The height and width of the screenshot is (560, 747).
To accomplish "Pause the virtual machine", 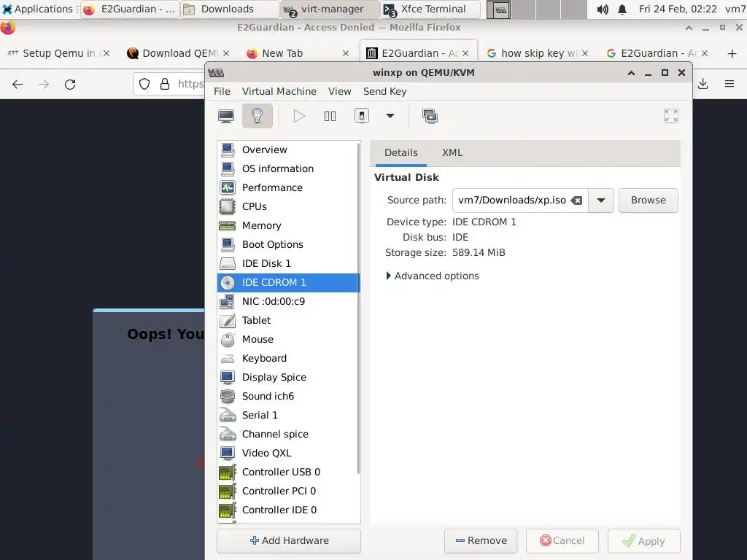I will pos(330,116).
